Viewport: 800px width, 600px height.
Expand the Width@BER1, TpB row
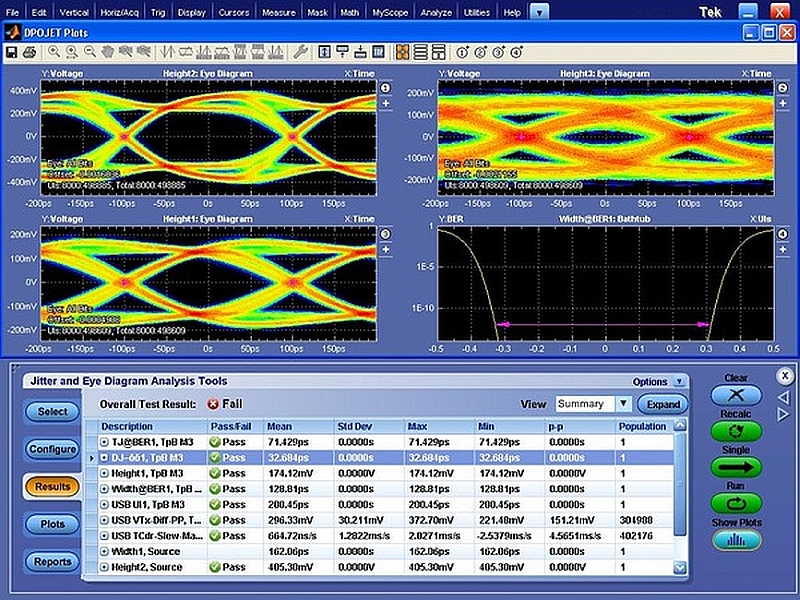[104, 489]
